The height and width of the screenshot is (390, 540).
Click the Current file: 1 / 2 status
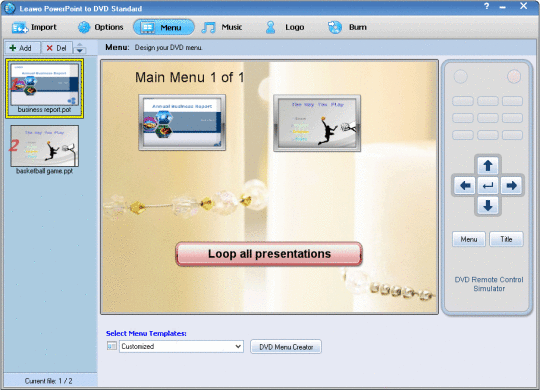pos(49,381)
